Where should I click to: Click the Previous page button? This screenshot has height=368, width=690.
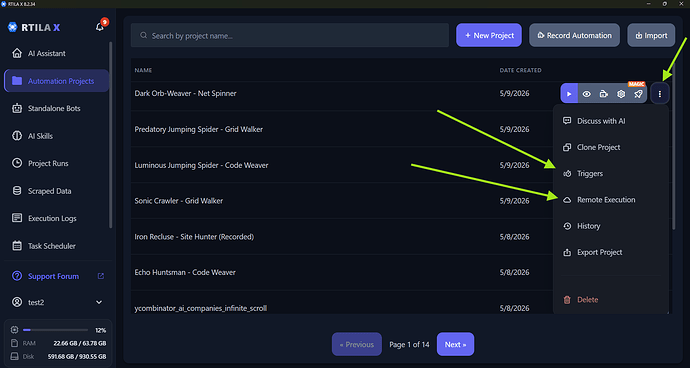356,344
